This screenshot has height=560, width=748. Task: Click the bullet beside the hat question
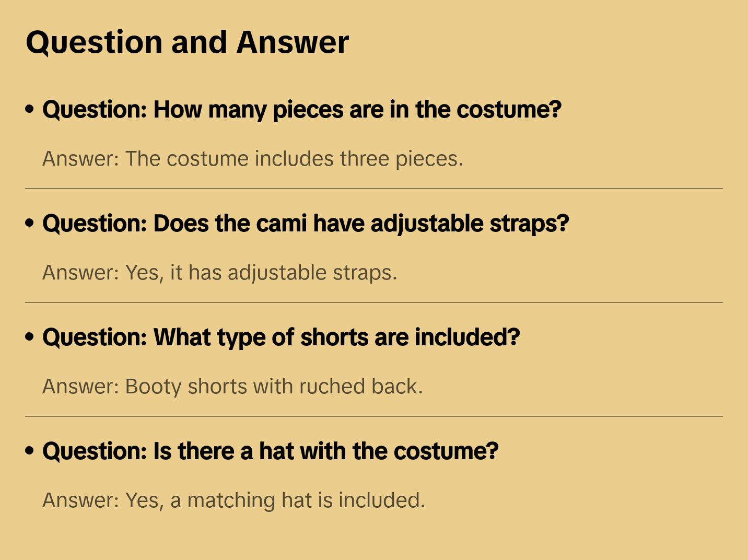click(30, 451)
